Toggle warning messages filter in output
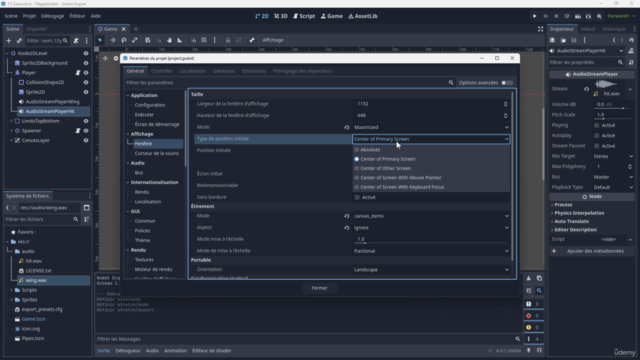 coord(533,327)
